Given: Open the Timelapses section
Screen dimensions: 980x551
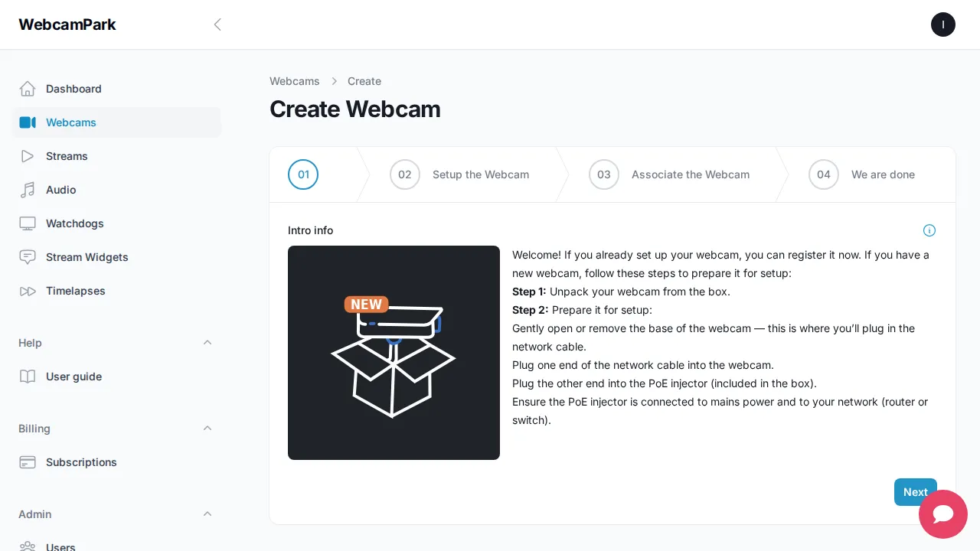Looking at the screenshot, I should pos(75,291).
